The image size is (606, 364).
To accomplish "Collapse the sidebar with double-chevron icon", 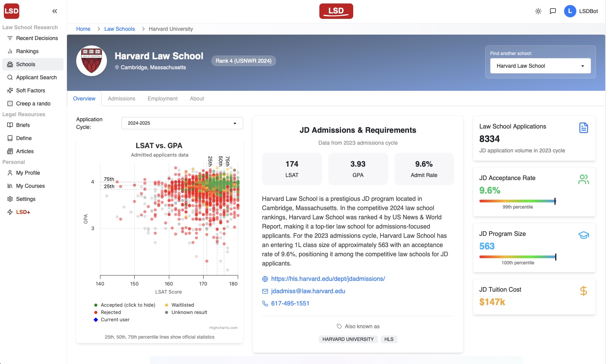I will point(55,11).
